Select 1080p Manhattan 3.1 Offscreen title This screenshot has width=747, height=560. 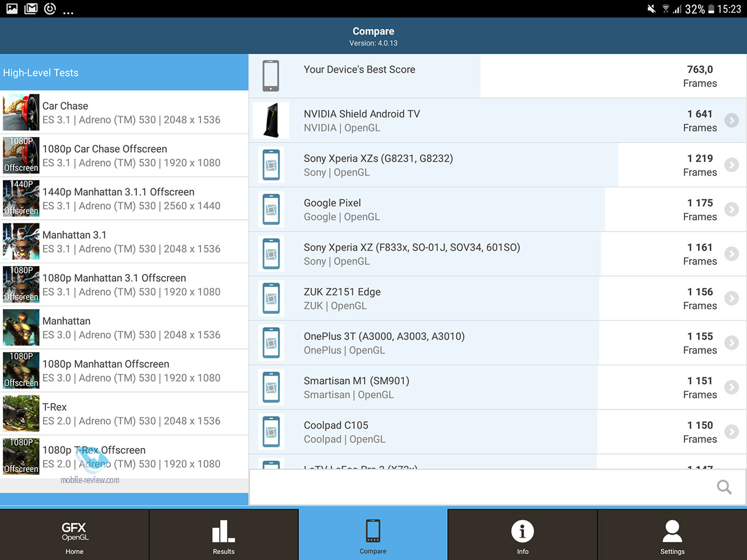pos(114,278)
